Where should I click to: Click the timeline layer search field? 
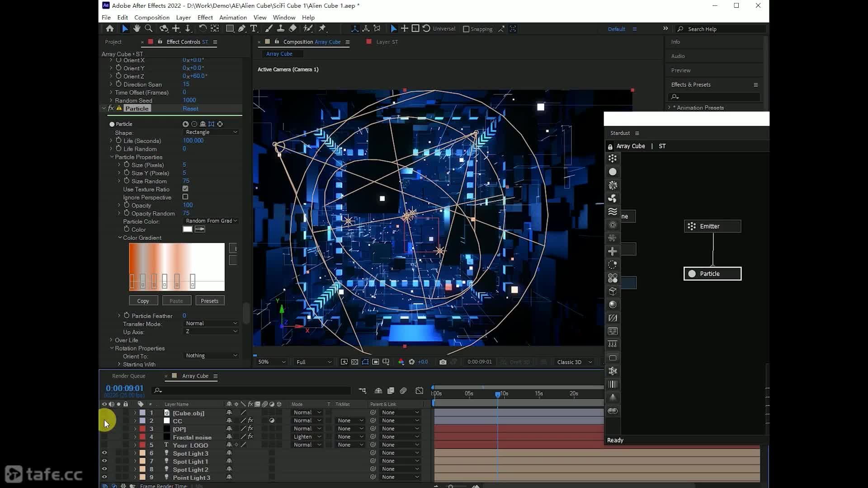coord(252,390)
